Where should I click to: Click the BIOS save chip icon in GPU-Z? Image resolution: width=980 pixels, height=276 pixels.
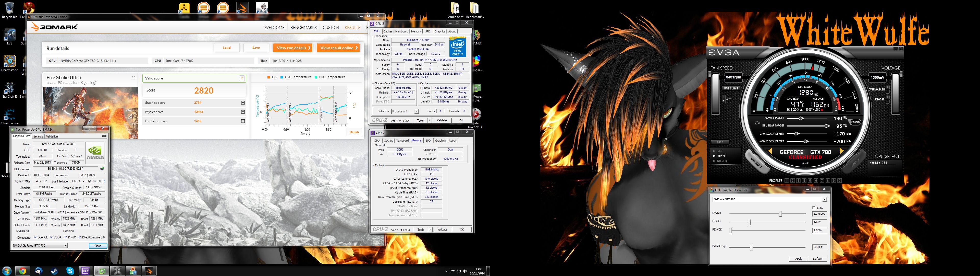(102, 169)
